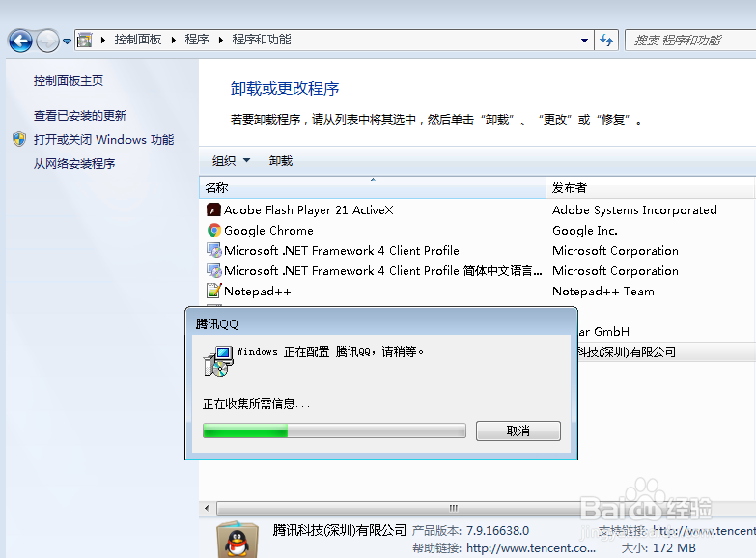
Task: Expand the arrow before 控制面板 in address bar
Action: tap(102, 40)
